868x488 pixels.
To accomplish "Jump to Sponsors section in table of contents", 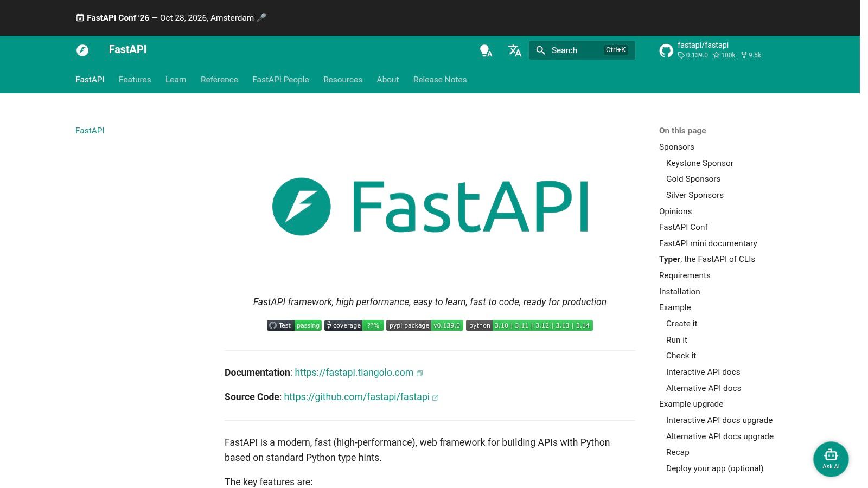I will coord(676,147).
